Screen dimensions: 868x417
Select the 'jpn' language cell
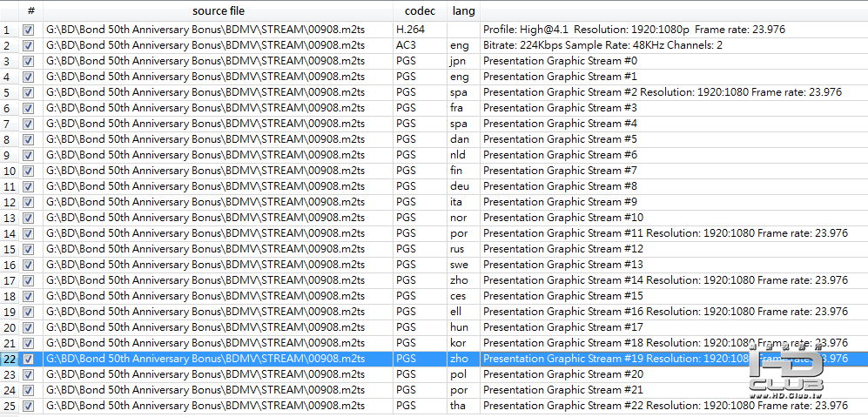pyautogui.click(x=463, y=61)
